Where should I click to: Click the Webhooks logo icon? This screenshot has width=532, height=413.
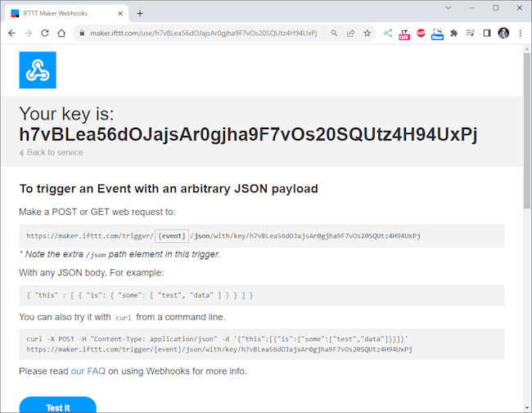click(38, 70)
